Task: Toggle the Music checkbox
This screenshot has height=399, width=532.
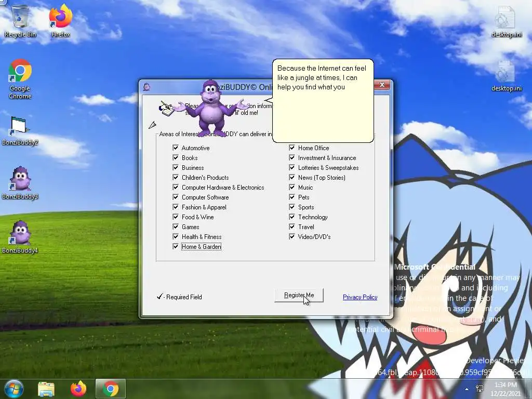Action: coord(292,187)
